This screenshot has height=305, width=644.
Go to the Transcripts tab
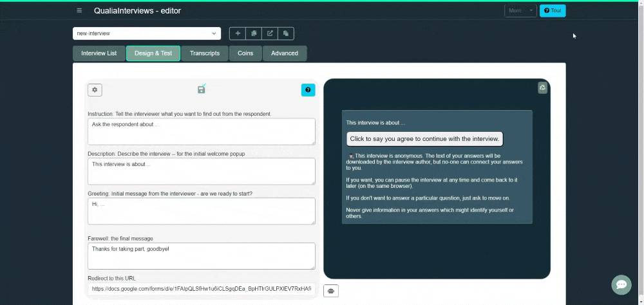pos(205,53)
